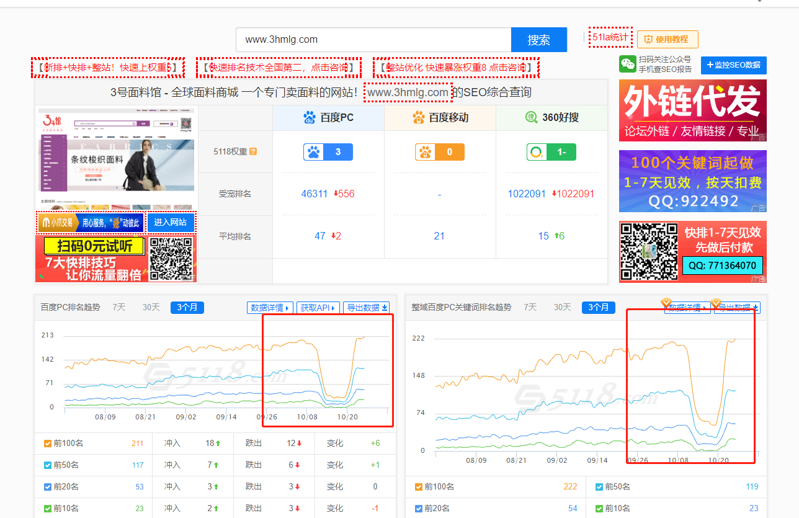
Task: Click the 百度PC 平均排名 value 47
Action: (320, 236)
